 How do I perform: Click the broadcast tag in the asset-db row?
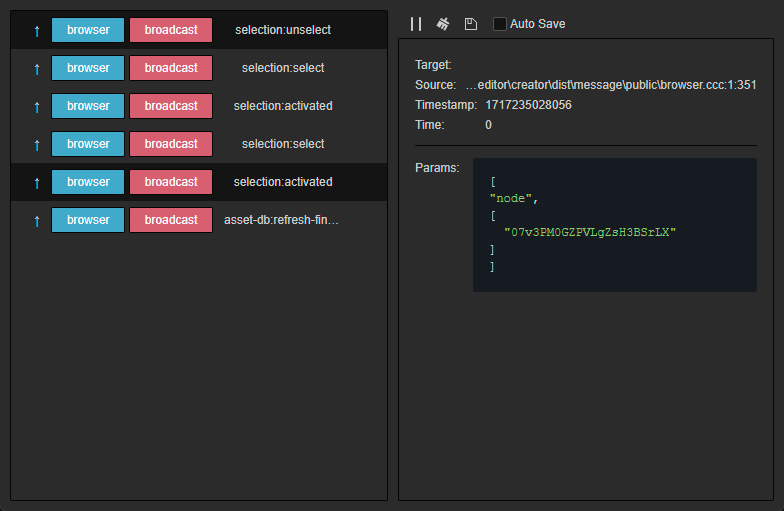pos(171,220)
